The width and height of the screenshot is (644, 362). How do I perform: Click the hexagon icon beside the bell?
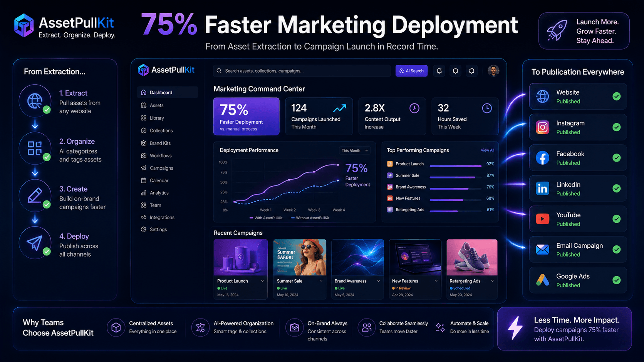455,71
